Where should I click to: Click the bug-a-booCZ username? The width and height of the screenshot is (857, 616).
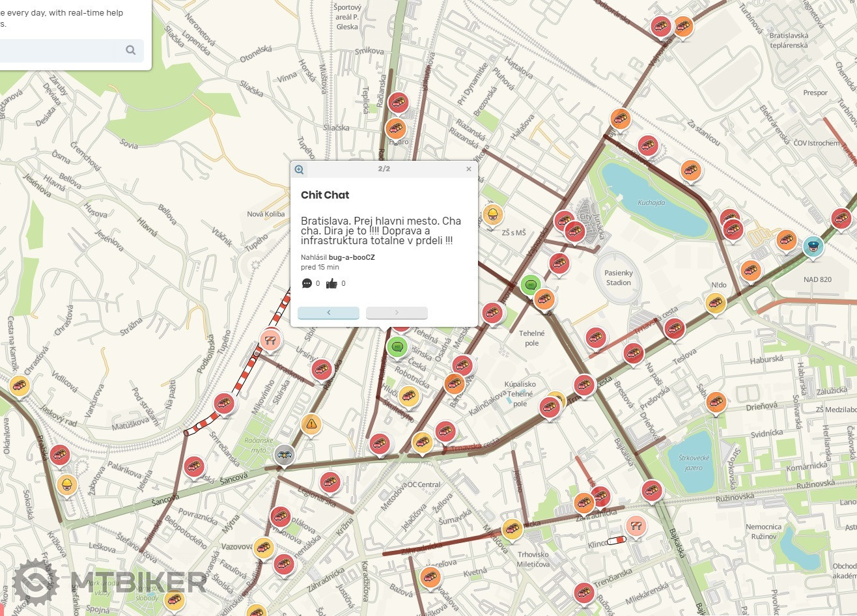352,257
